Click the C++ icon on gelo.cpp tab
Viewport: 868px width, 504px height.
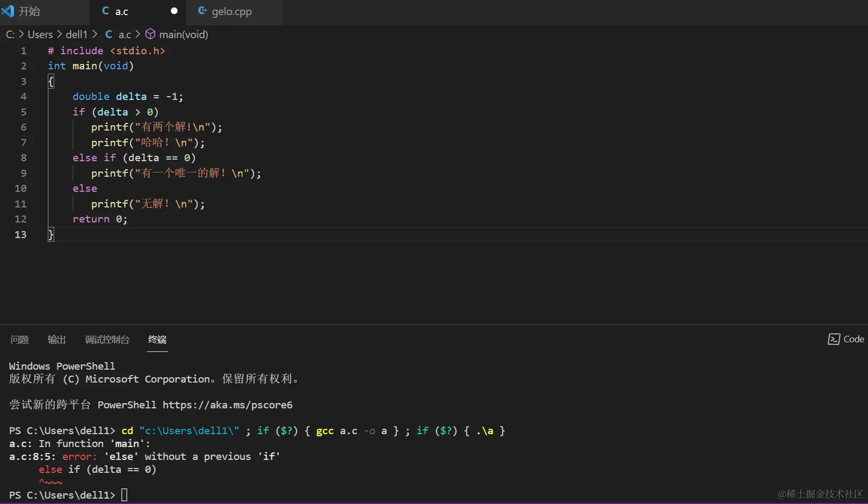coord(202,11)
